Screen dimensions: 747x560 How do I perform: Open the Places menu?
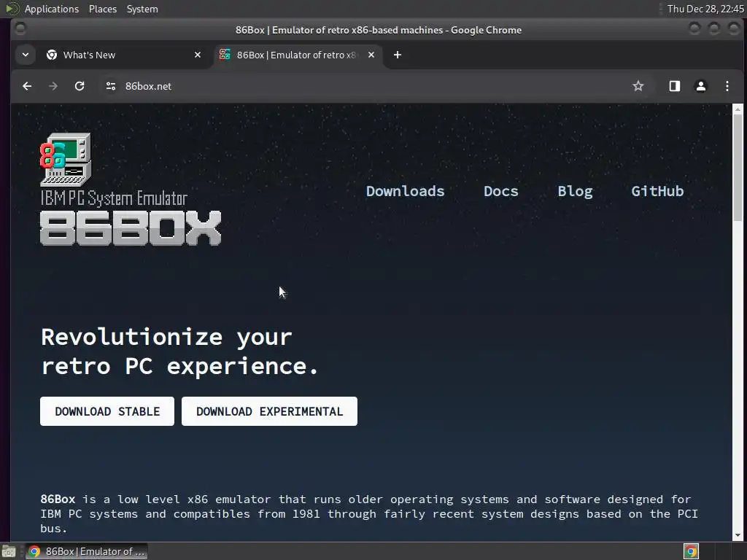(102, 9)
